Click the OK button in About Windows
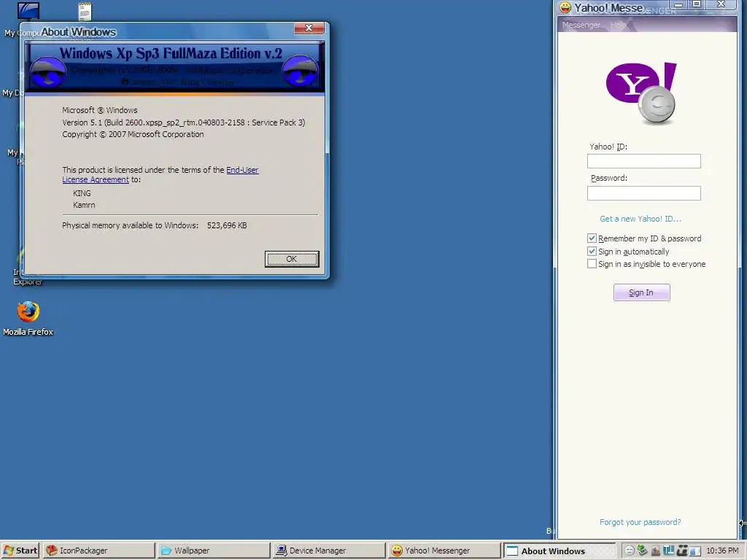747x560 pixels. pos(292,259)
